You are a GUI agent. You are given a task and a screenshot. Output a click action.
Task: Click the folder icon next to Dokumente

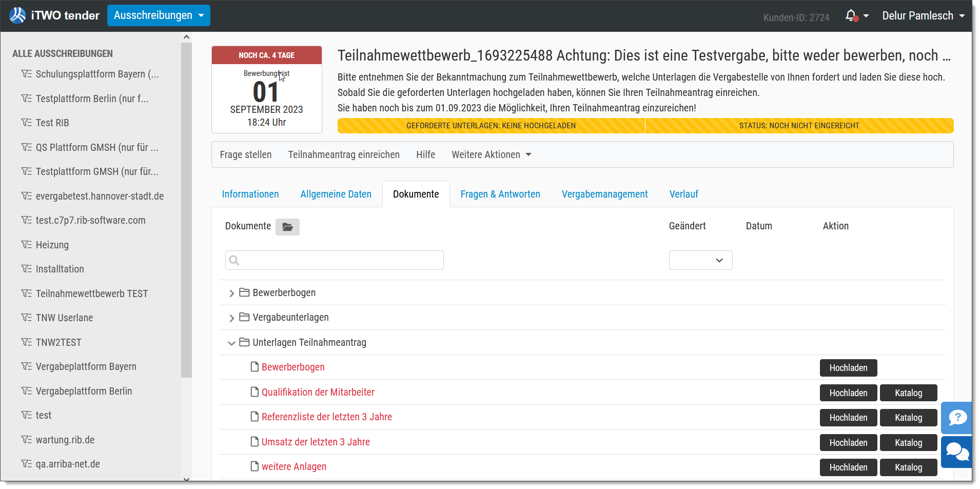coord(287,227)
